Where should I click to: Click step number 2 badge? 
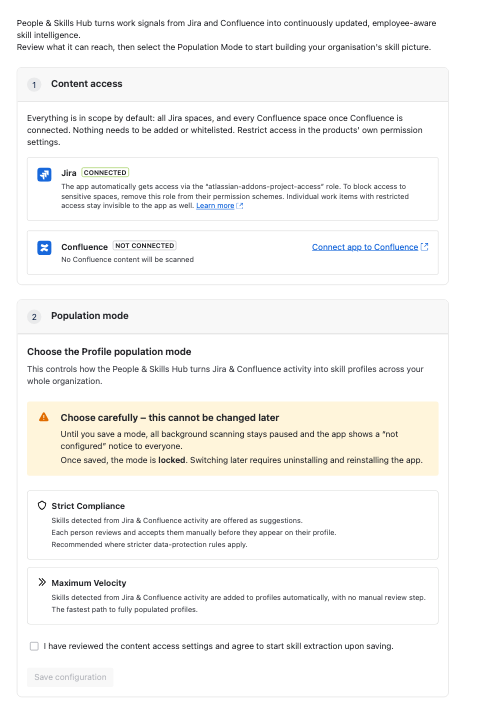(x=34, y=317)
